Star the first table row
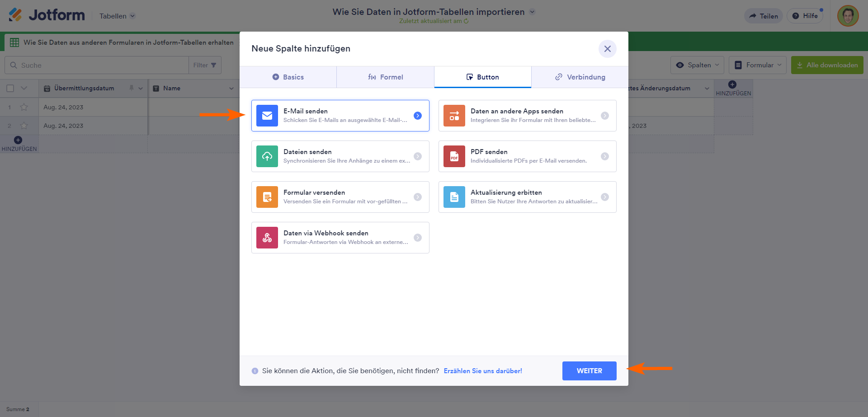Screen dimensions: 868x417 (24, 107)
